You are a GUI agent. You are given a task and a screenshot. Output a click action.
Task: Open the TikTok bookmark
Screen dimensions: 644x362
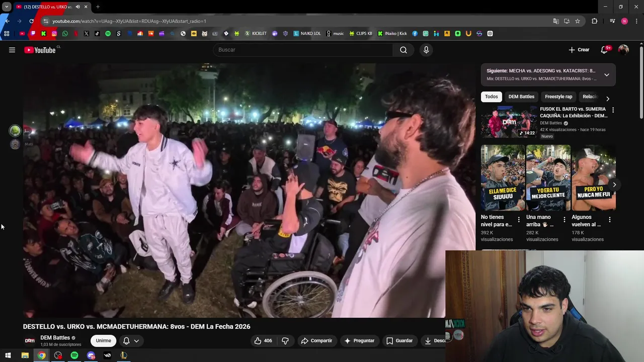[97, 34]
